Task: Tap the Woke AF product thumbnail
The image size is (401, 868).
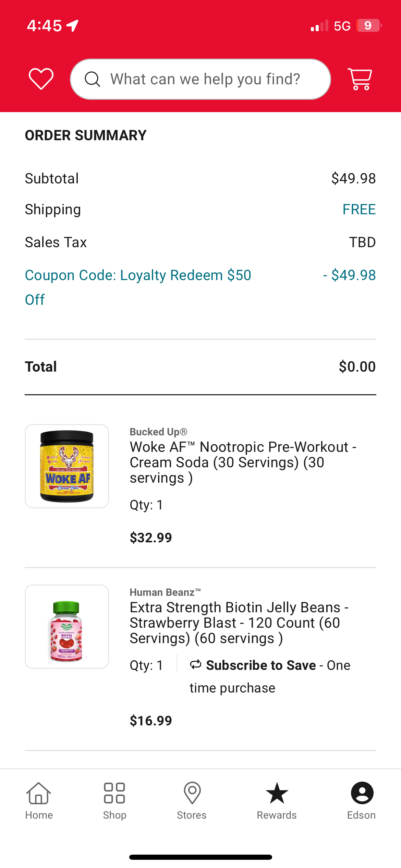Action: click(x=67, y=466)
